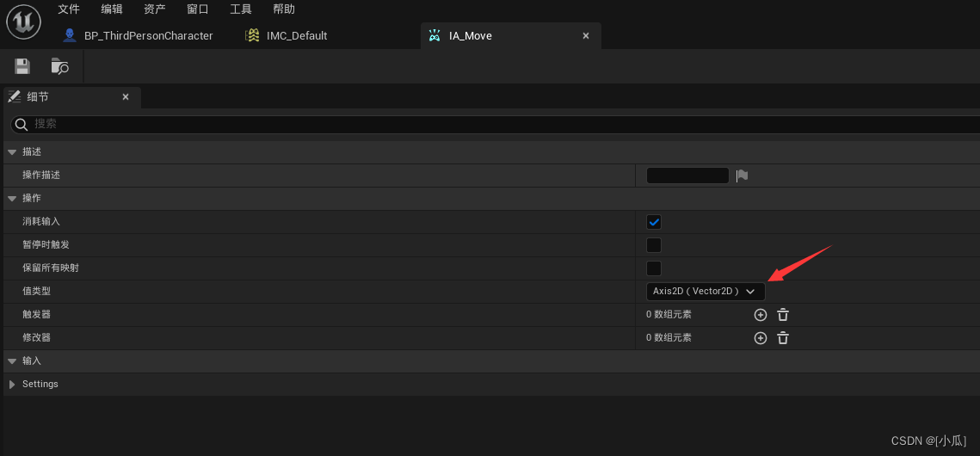Uncheck the 消耗输入 checkbox
This screenshot has width=980, height=456.
tap(654, 222)
